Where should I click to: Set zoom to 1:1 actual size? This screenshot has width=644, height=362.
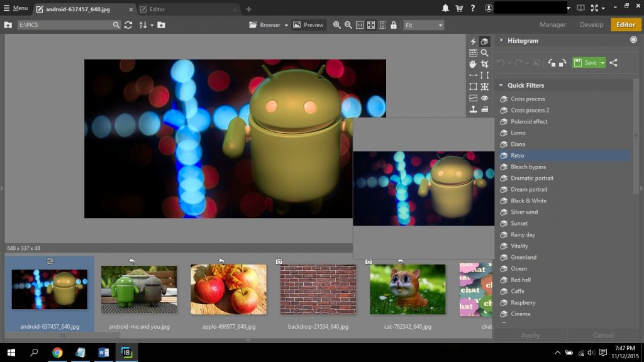point(360,25)
